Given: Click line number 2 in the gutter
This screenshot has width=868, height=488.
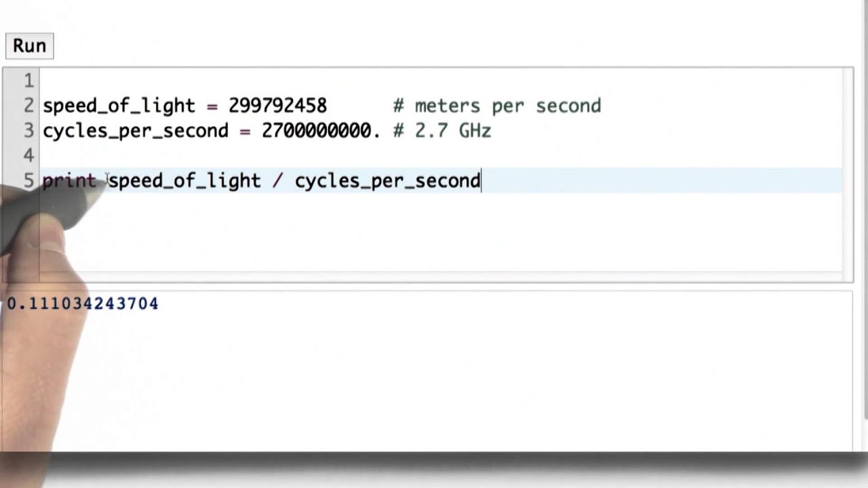Looking at the screenshot, I should coord(28,106).
